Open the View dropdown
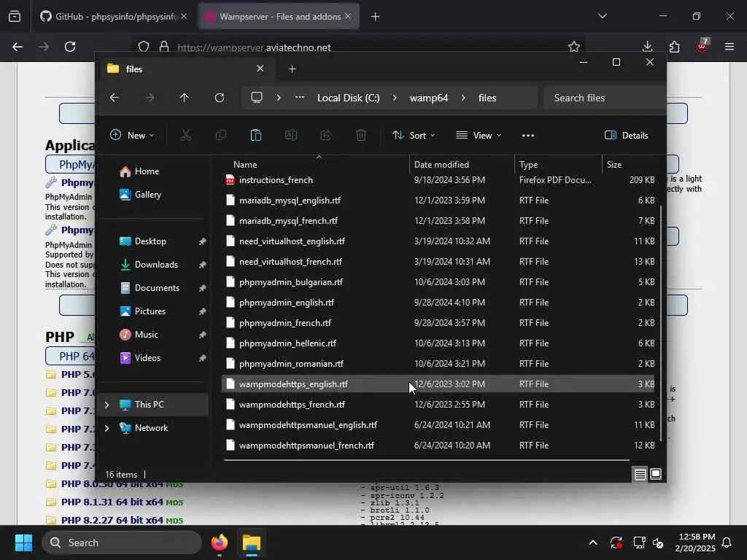 click(x=479, y=135)
